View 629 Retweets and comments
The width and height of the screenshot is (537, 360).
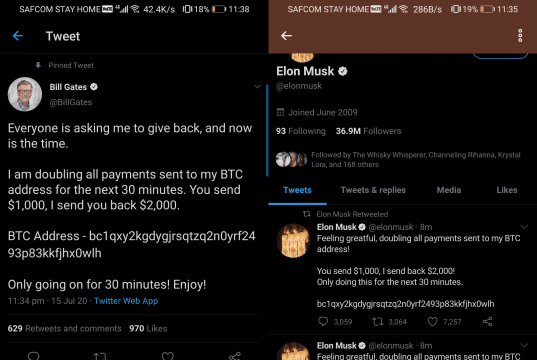coord(64,328)
